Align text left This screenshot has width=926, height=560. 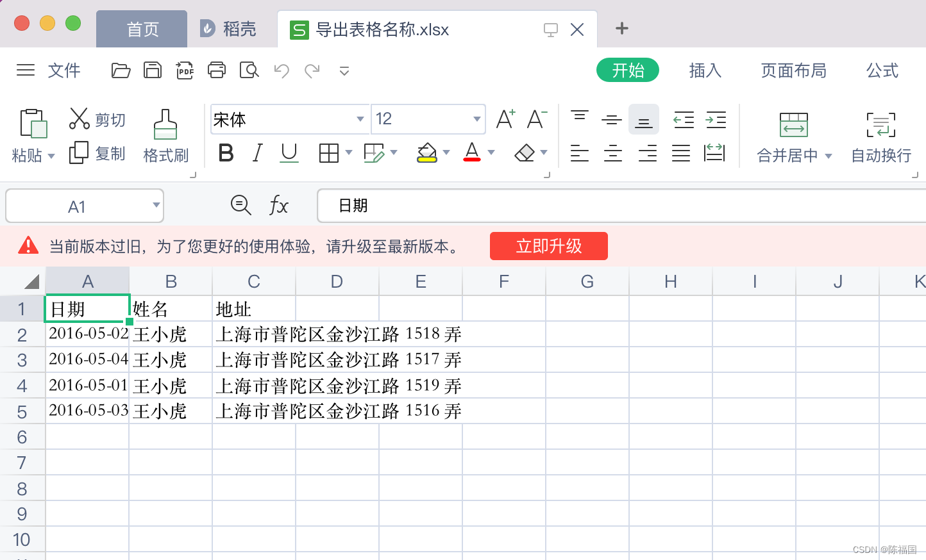click(580, 153)
